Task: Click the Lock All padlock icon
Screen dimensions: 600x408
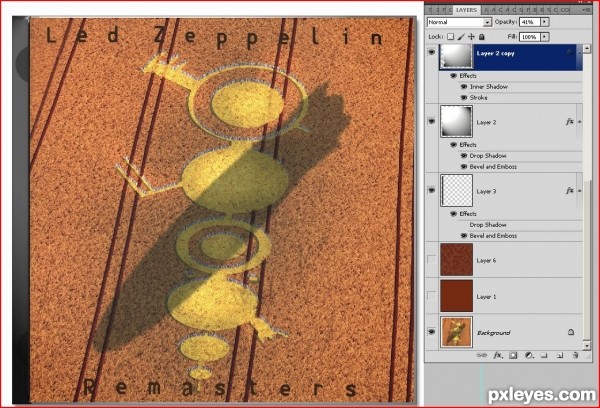Action: pyautogui.click(x=482, y=37)
